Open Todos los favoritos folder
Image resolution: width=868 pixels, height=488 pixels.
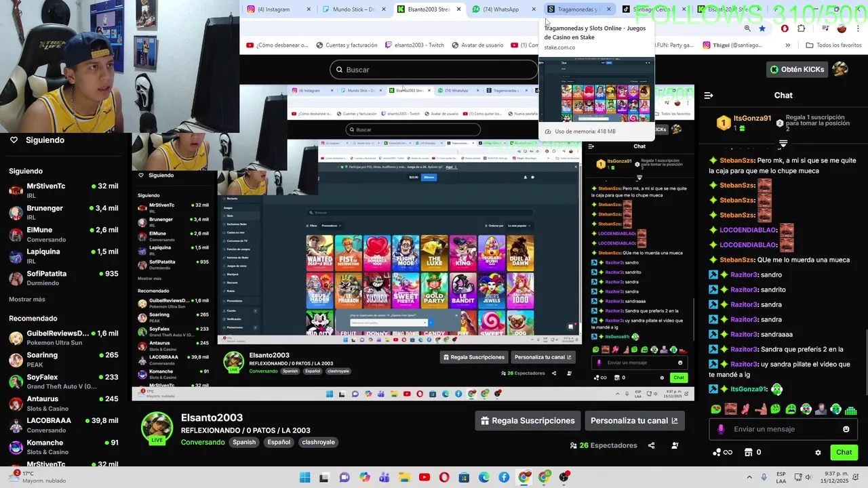[x=833, y=45]
